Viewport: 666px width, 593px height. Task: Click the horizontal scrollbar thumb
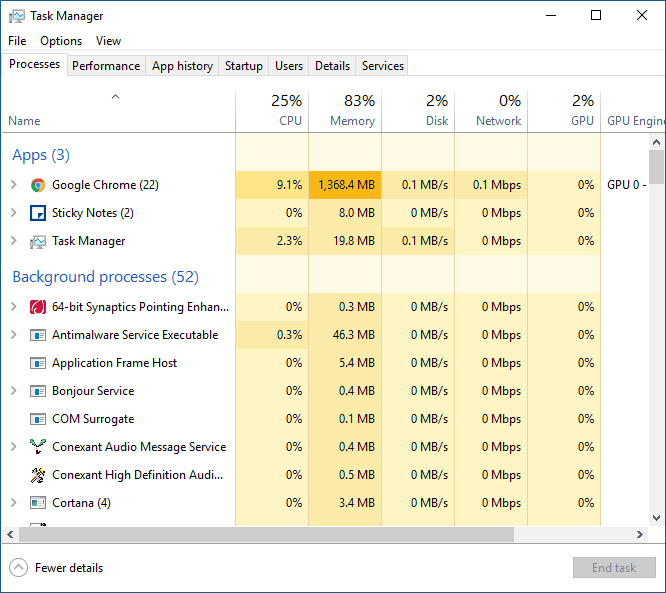tap(266, 534)
